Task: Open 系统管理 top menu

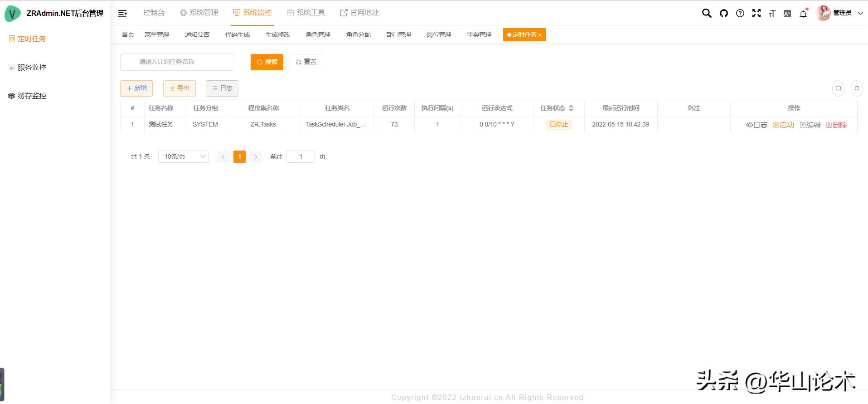Action: click(x=199, y=13)
